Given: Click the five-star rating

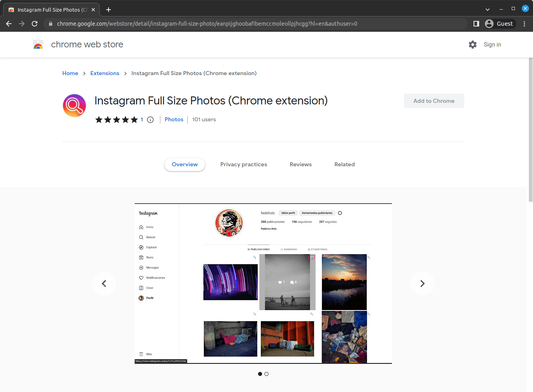Looking at the screenshot, I should click(117, 120).
